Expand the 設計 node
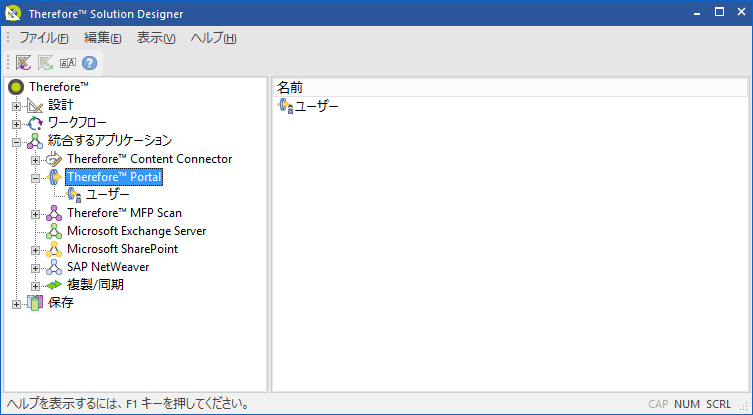The width and height of the screenshot is (753, 415). click(16, 106)
